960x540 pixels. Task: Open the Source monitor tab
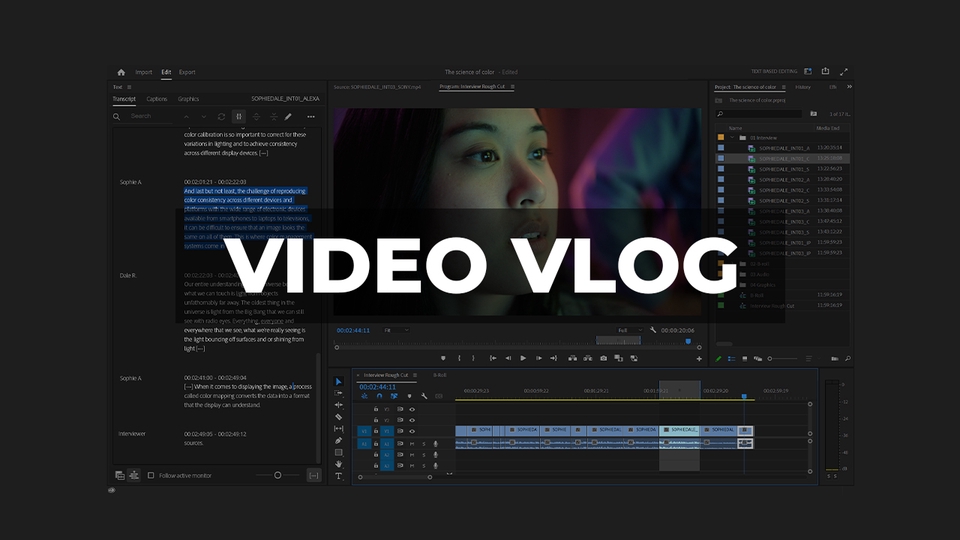point(377,87)
